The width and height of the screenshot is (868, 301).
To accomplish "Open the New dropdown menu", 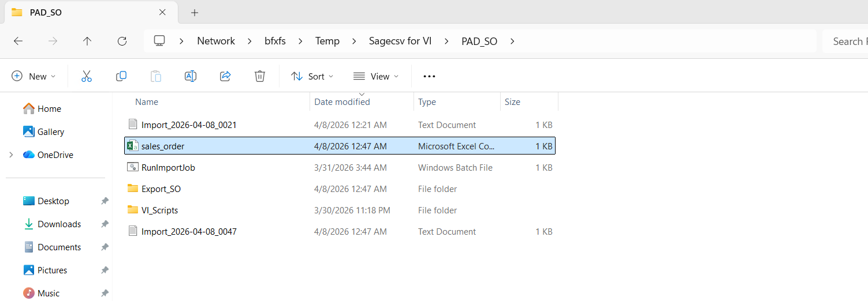I will pos(34,76).
